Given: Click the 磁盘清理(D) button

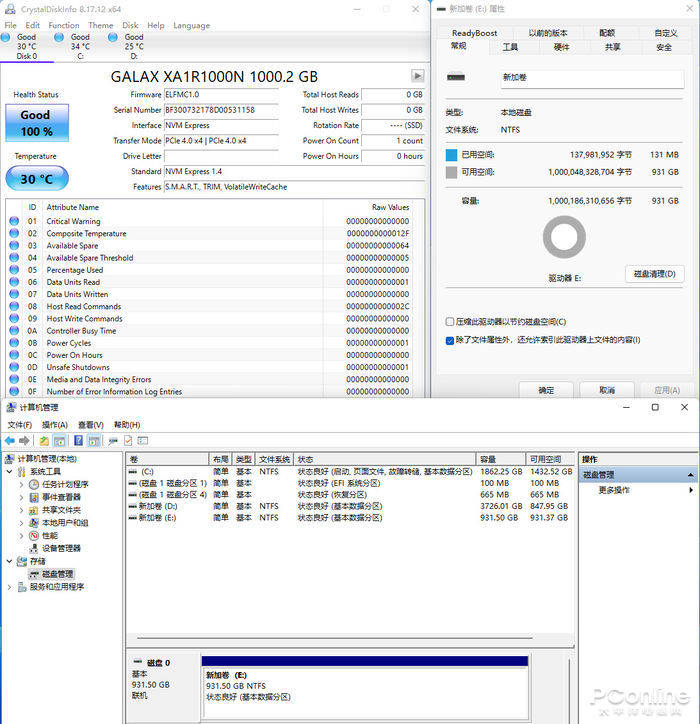Looking at the screenshot, I should click(x=655, y=274).
